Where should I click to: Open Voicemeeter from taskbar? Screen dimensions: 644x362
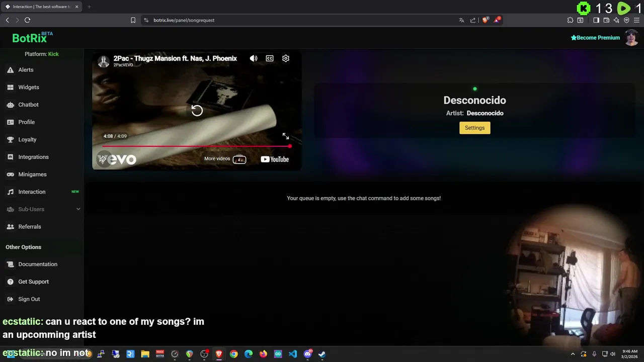[x=160, y=354]
